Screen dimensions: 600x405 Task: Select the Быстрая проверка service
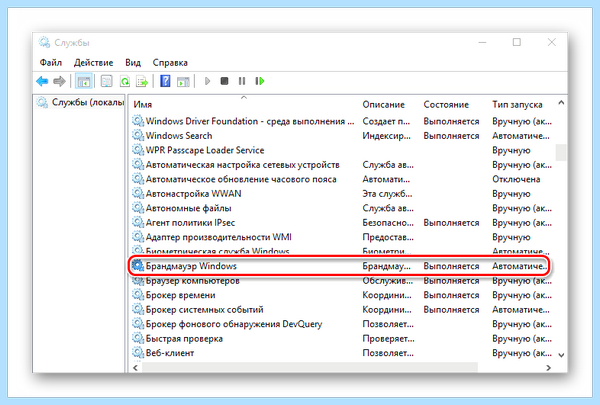(x=341, y=339)
